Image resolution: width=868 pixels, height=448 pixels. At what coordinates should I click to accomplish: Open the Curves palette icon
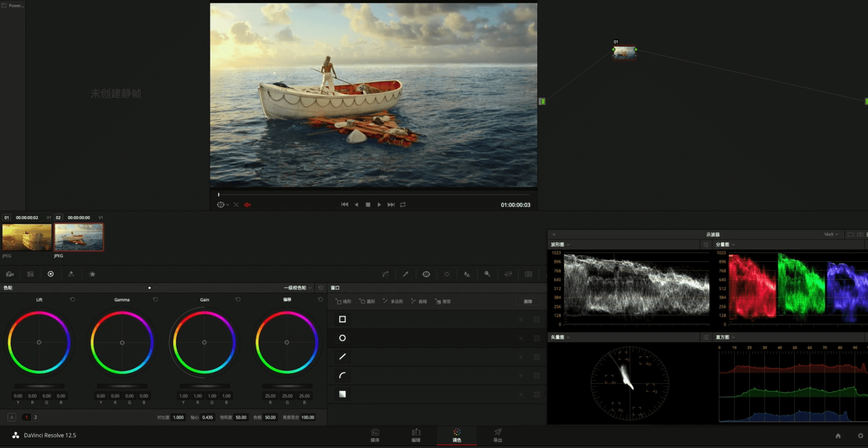tap(385, 274)
